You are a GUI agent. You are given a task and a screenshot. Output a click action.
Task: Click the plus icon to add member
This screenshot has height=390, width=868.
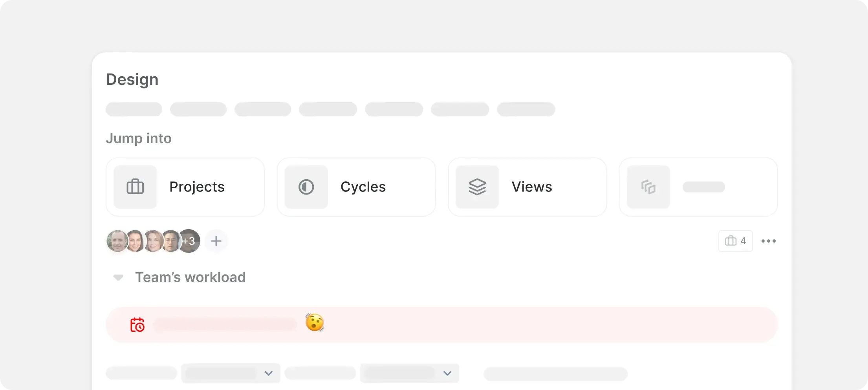coord(216,241)
